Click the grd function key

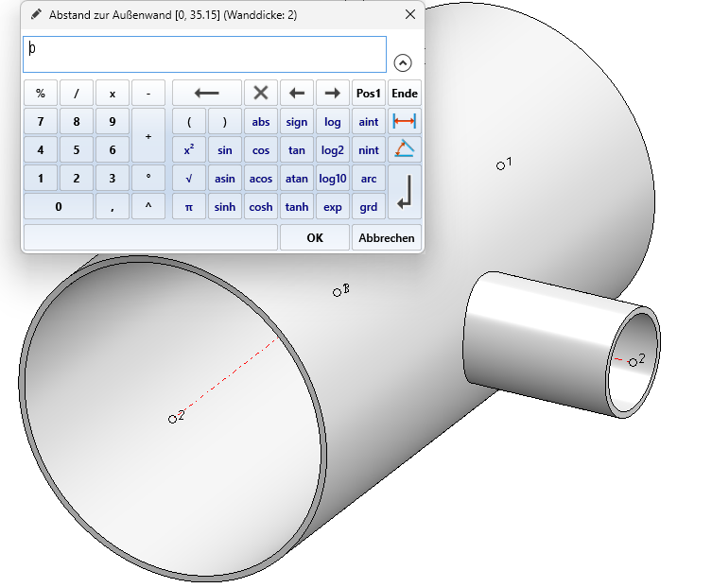[368, 206]
